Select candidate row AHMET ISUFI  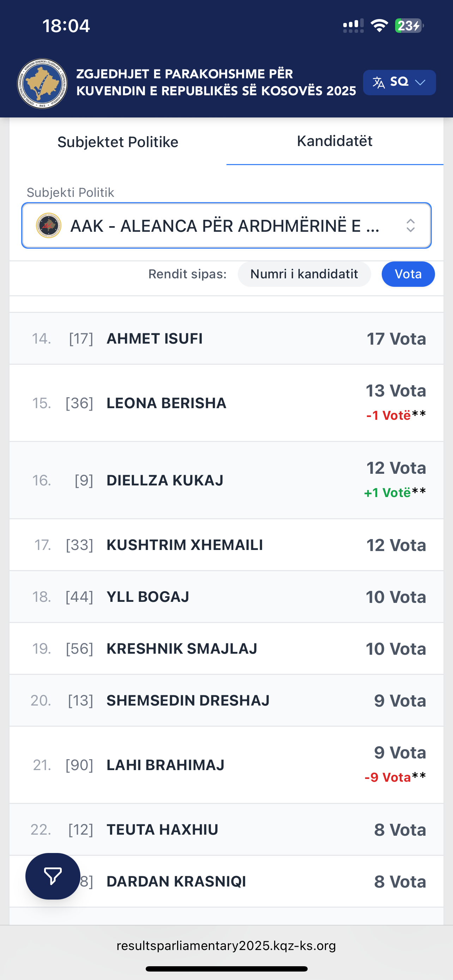pos(226,339)
